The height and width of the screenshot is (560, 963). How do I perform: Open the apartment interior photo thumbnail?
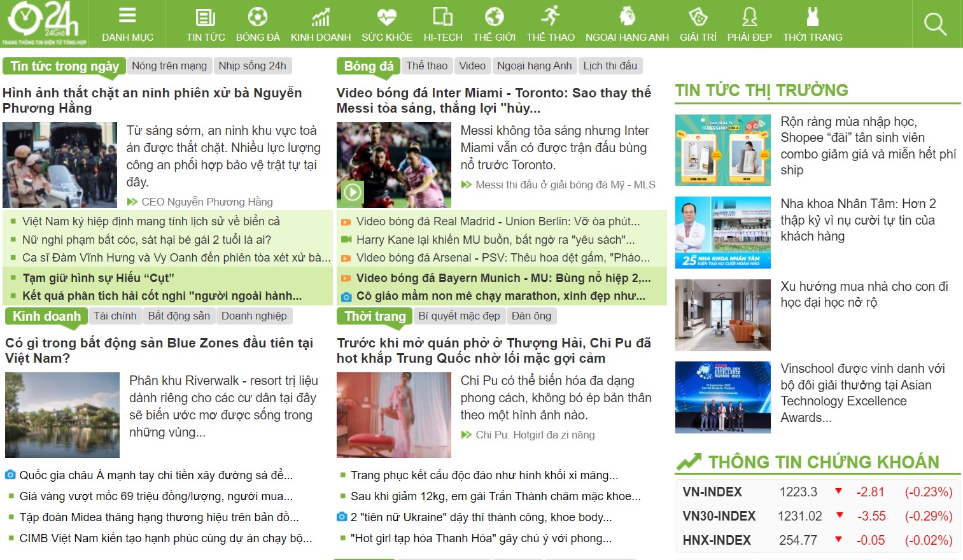(723, 315)
